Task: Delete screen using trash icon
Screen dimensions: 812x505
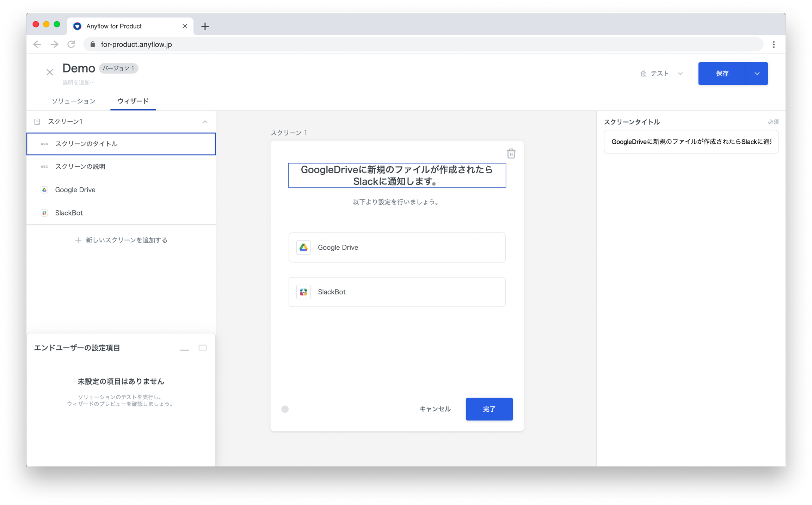Action: point(511,154)
